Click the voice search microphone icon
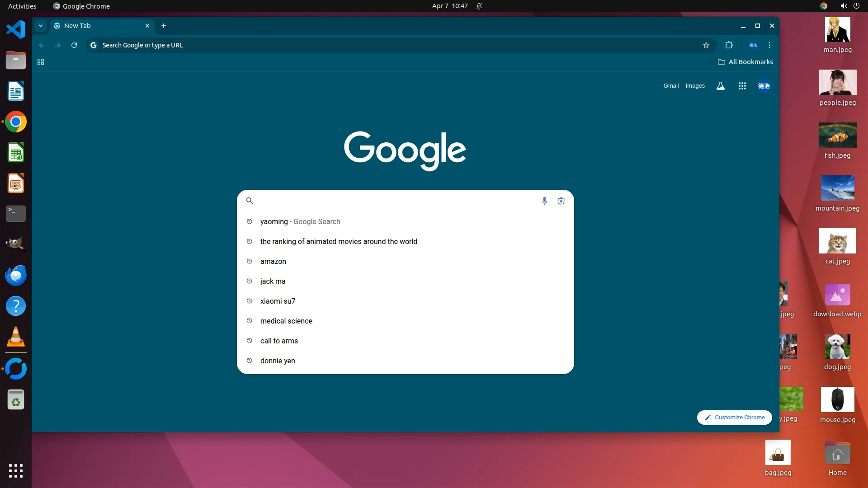Image resolution: width=868 pixels, height=488 pixels. point(544,201)
